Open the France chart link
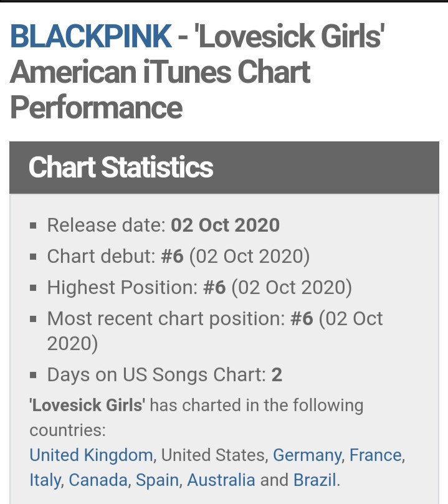Screen dimensions: 448x504 click(x=375, y=455)
